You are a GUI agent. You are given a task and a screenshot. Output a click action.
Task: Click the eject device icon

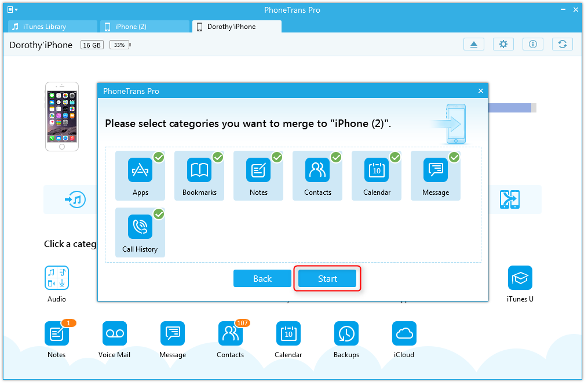point(474,45)
